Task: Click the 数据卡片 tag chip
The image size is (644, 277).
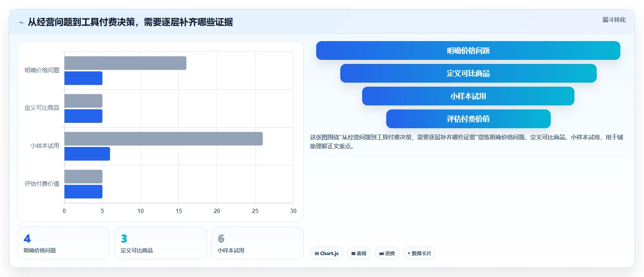Action: coord(419,253)
